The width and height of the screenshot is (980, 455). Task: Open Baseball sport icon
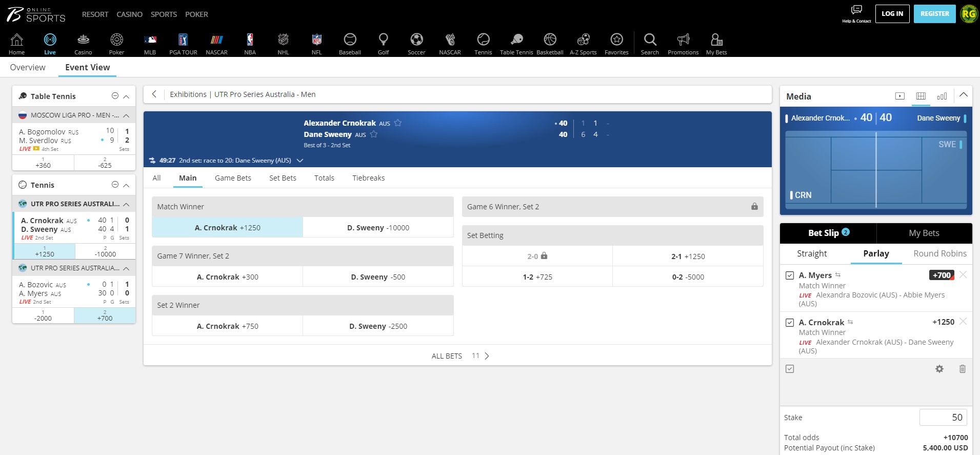click(350, 44)
